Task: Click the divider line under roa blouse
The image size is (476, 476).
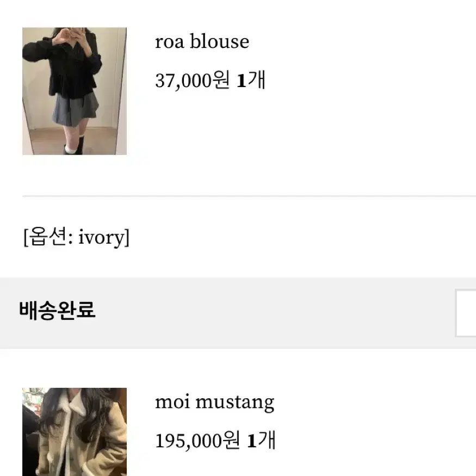Action: (249, 196)
